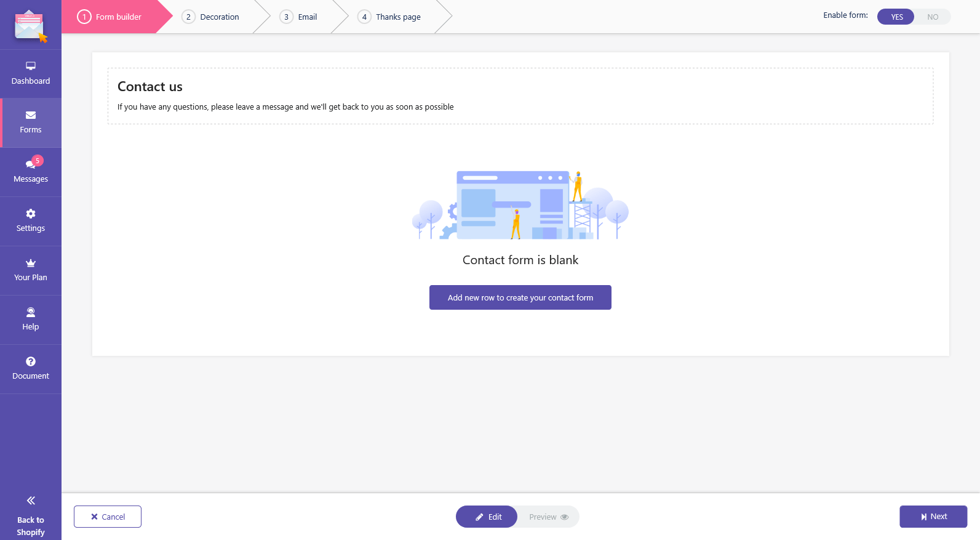
Task: Click the app logo envelope icon
Action: 31,26
